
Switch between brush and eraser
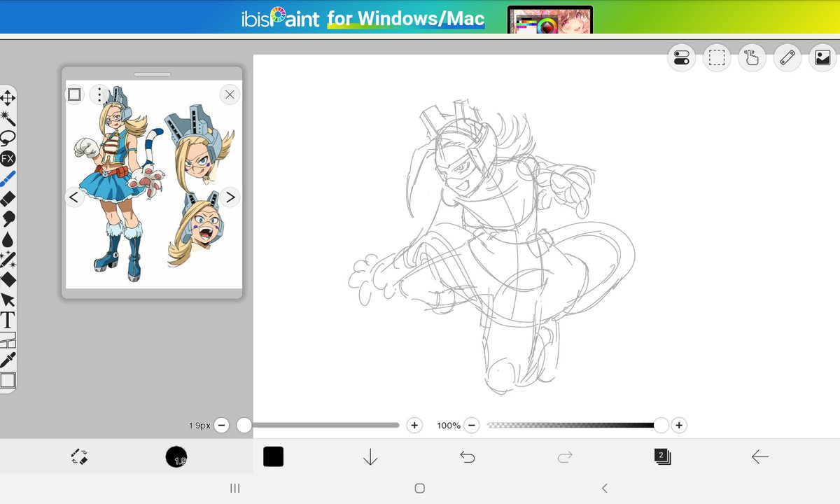(x=79, y=457)
